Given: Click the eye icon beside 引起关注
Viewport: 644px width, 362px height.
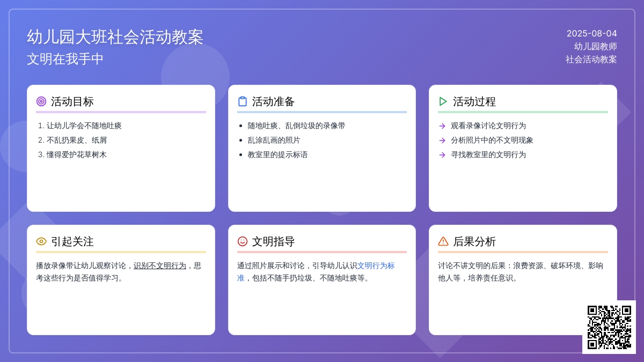Looking at the screenshot, I should 41,241.
